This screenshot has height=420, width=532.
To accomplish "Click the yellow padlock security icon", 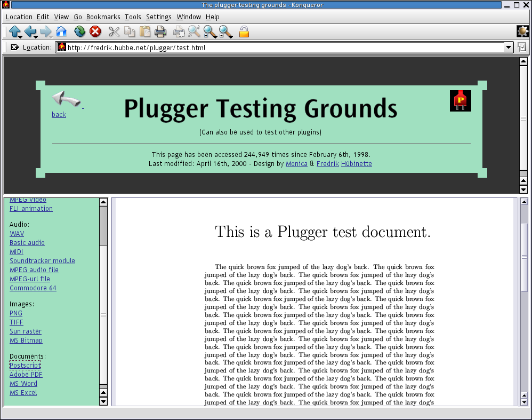I will [x=244, y=31].
